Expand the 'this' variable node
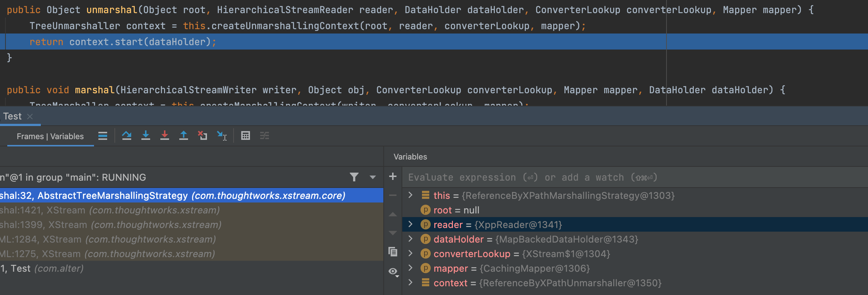 click(x=410, y=195)
